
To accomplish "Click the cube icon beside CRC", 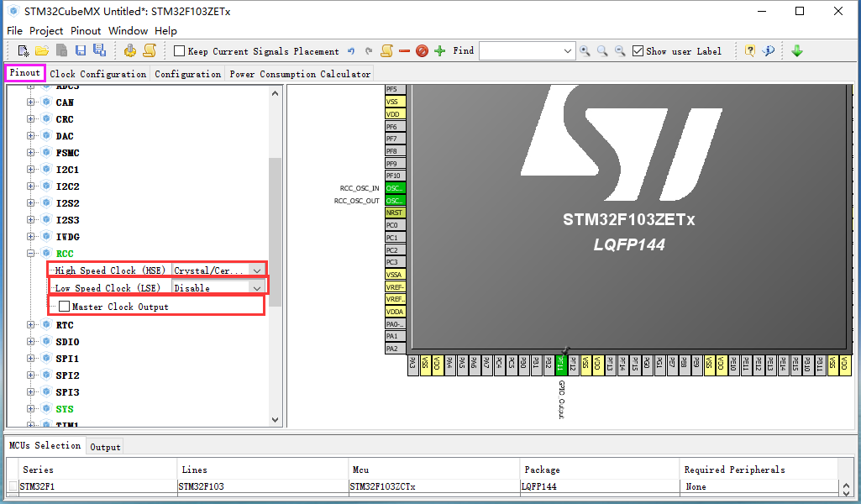I will click(x=47, y=118).
